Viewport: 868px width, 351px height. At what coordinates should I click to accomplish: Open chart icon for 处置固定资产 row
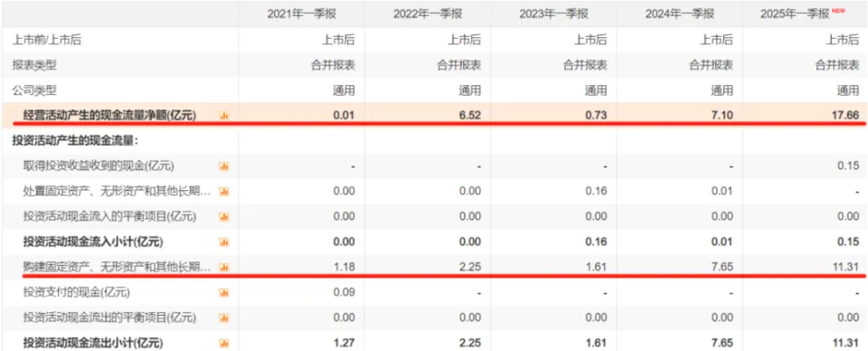224,192
